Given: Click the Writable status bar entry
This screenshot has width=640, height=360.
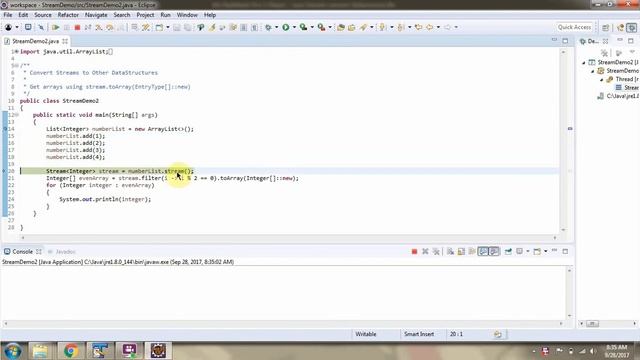Looking at the screenshot, I should [366, 334].
